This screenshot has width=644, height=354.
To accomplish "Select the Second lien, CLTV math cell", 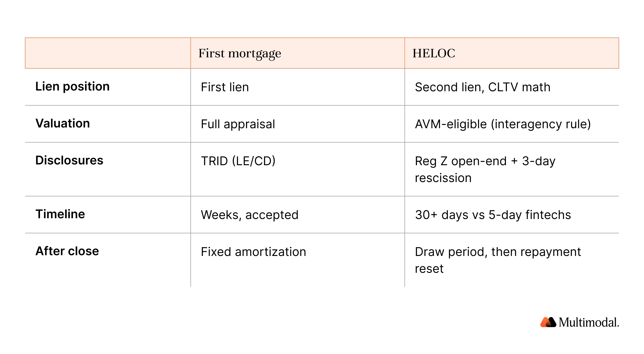I will [x=512, y=87].
